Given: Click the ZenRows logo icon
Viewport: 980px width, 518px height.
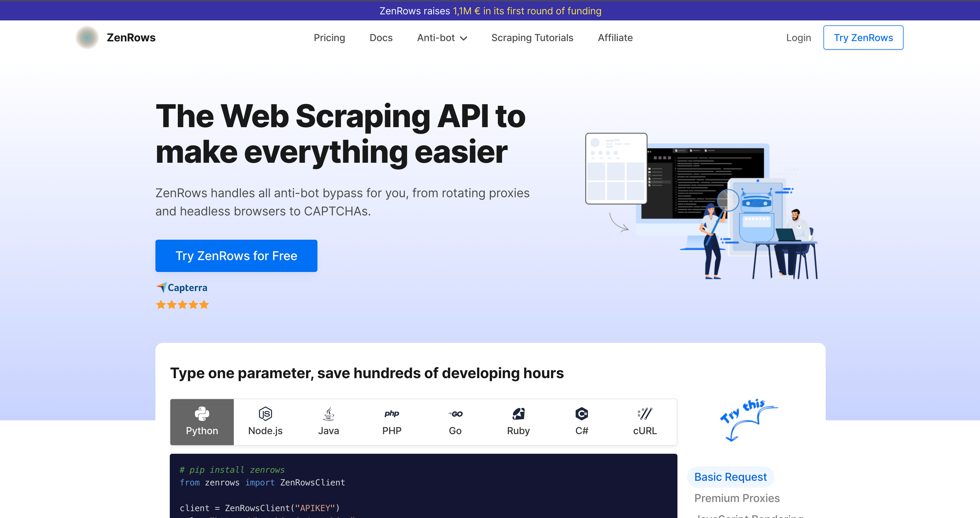Looking at the screenshot, I should (87, 37).
